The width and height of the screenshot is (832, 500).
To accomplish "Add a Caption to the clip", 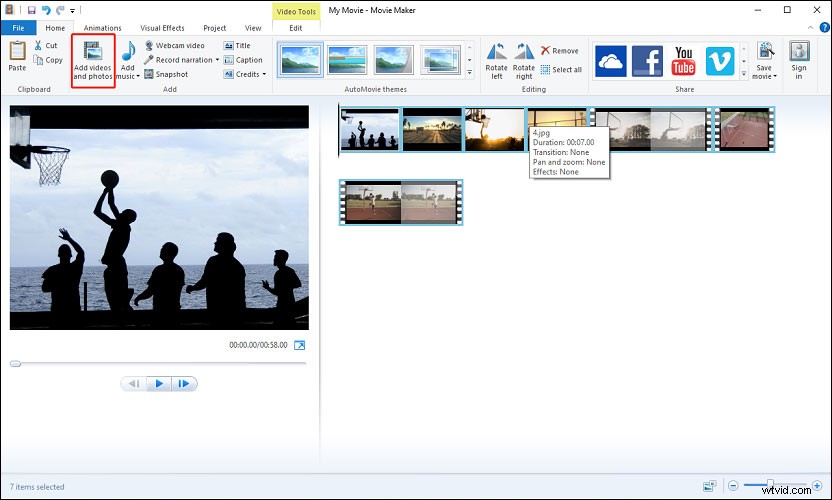I will tap(243, 60).
